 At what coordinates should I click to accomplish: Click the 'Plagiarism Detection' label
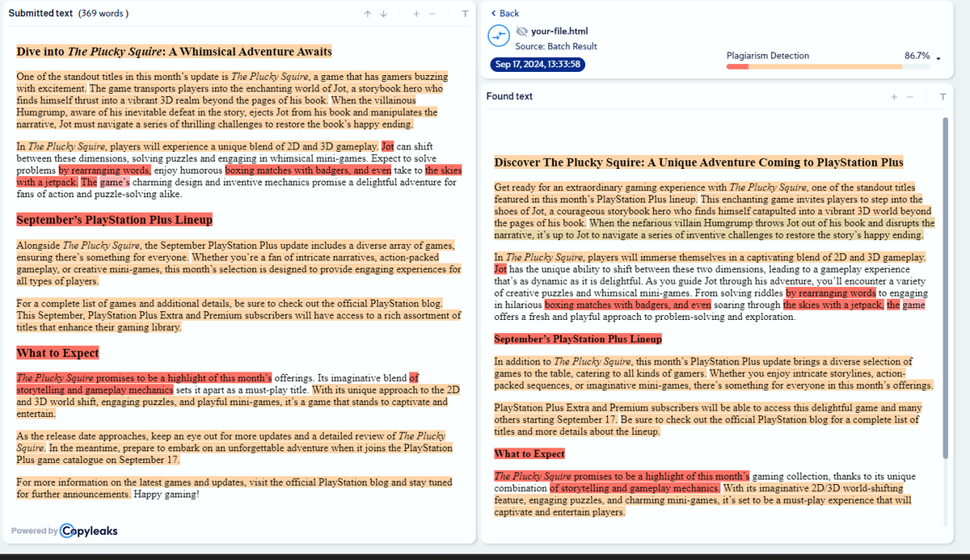tap(768, 56)
